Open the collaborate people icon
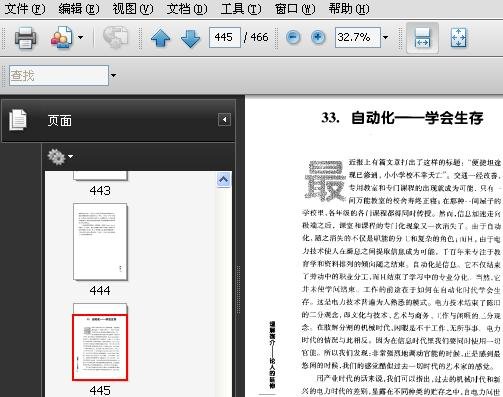This screenshot has width=503, height=397. point(62,38)
